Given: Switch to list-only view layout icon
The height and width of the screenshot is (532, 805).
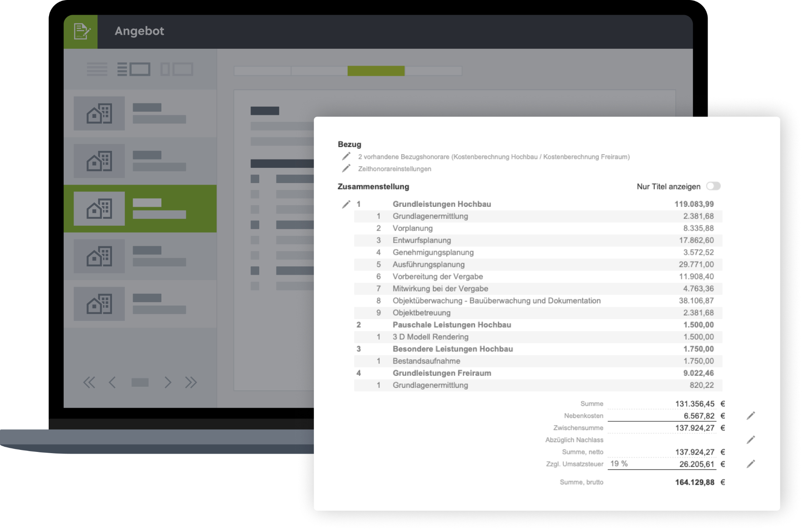Looking at the screenshot, I should (x=97, y=69).
